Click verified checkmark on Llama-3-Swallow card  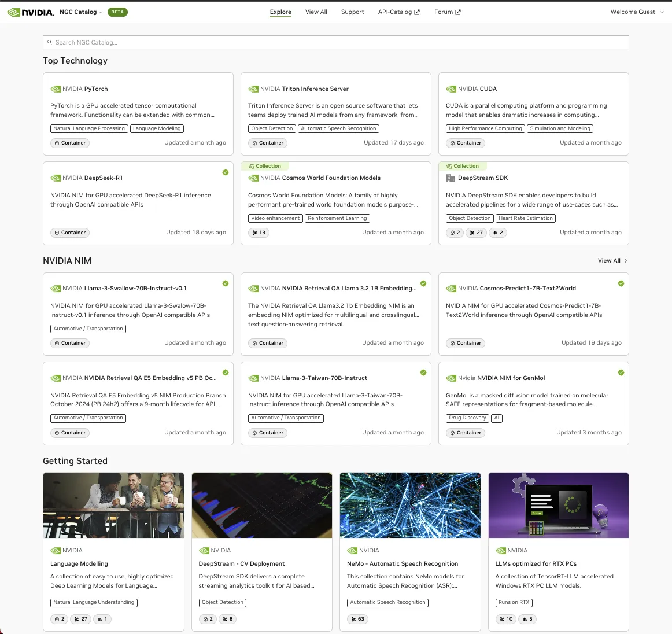tap(226, 283)
